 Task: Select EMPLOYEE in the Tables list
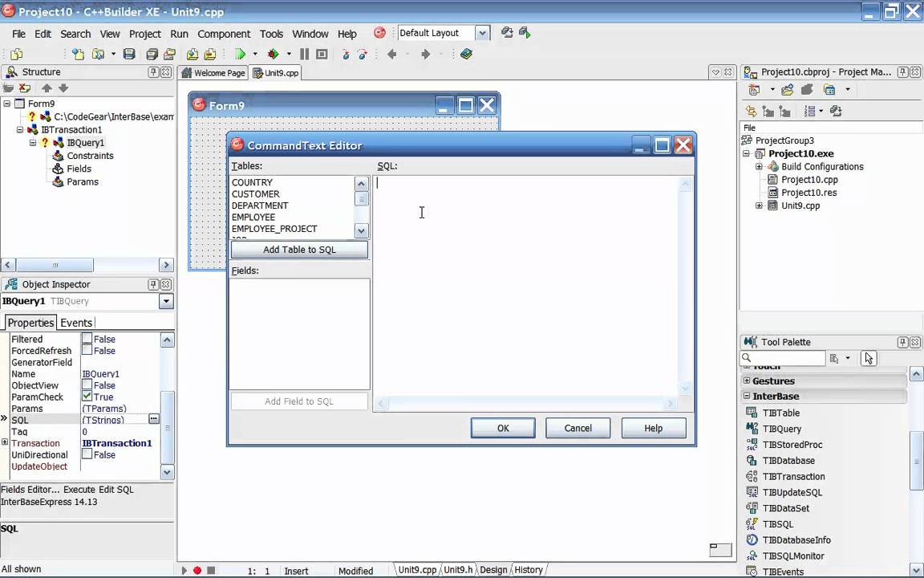point(253,217)
